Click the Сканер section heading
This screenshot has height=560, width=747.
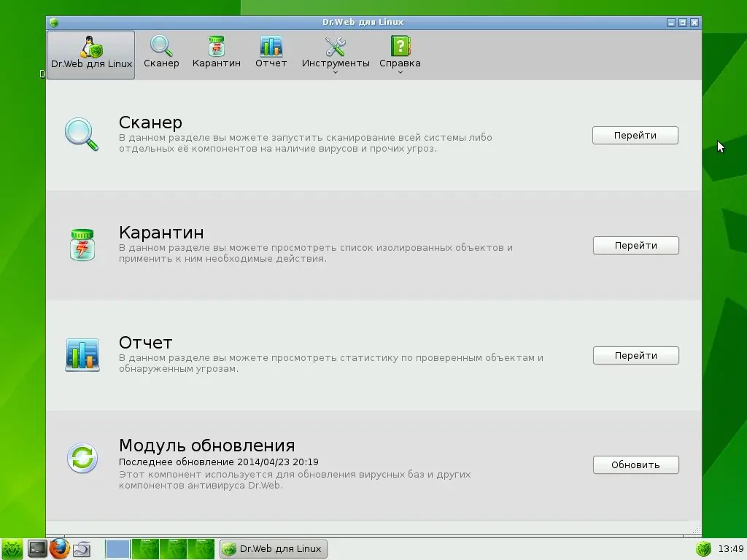coord(150,122)
